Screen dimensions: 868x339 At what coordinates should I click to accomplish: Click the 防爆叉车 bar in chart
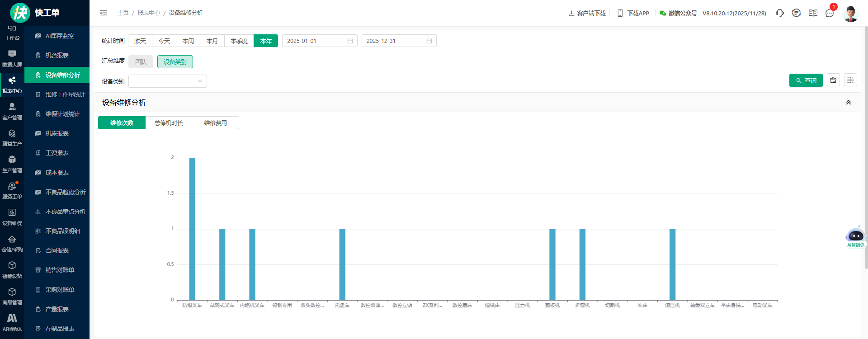tap(192, 228)
